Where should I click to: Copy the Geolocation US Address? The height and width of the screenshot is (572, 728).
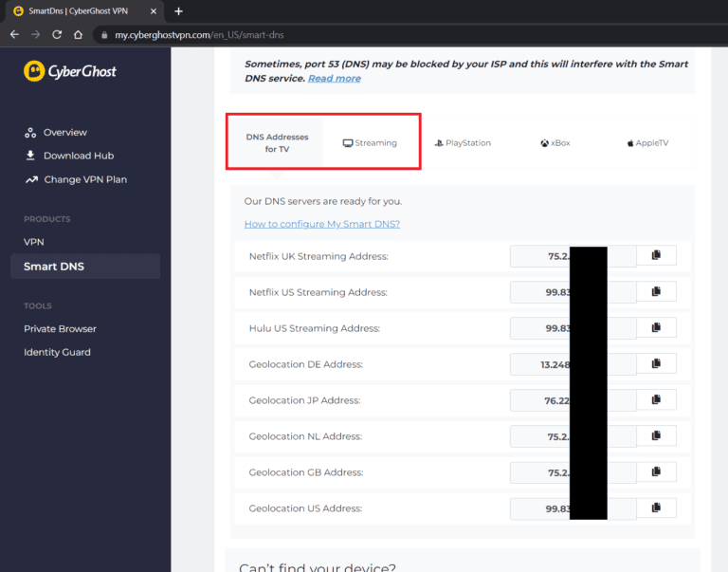click(x=655, y=508)
